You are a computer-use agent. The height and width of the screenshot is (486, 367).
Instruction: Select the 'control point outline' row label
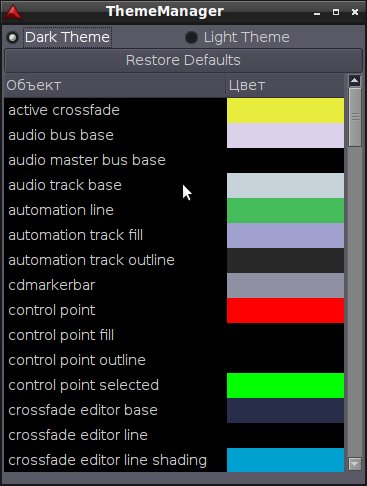(77, 360)
